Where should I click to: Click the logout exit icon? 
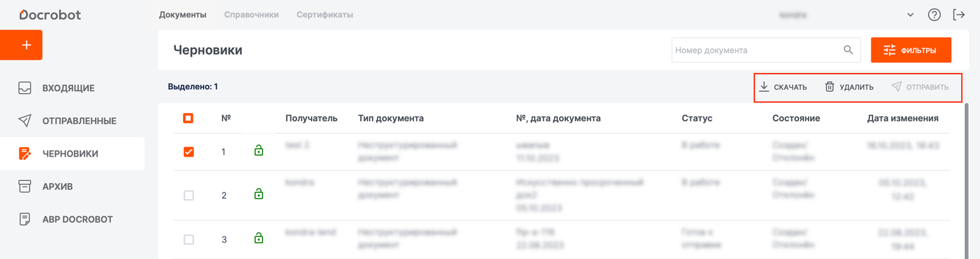coord(959,15)
